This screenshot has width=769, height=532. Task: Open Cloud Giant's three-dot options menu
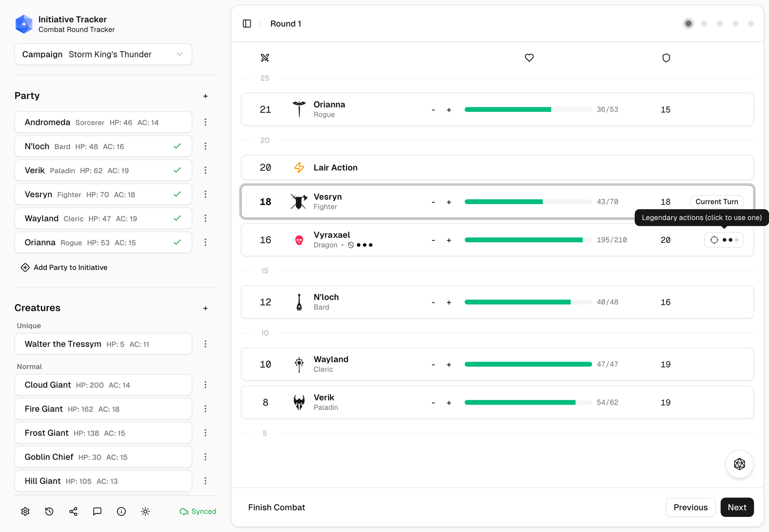pyautogui.click(x=205, y=385)
